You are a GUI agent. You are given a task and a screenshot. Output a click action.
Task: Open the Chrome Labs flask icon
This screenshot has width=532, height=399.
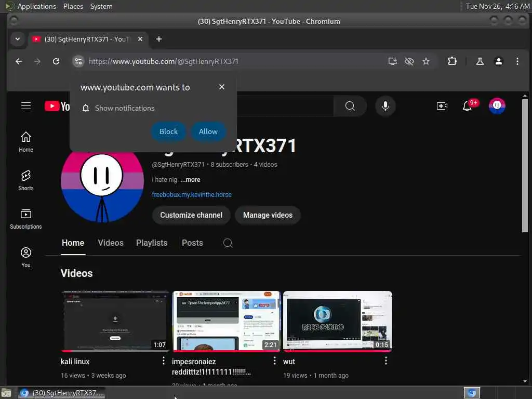[480, 61]
